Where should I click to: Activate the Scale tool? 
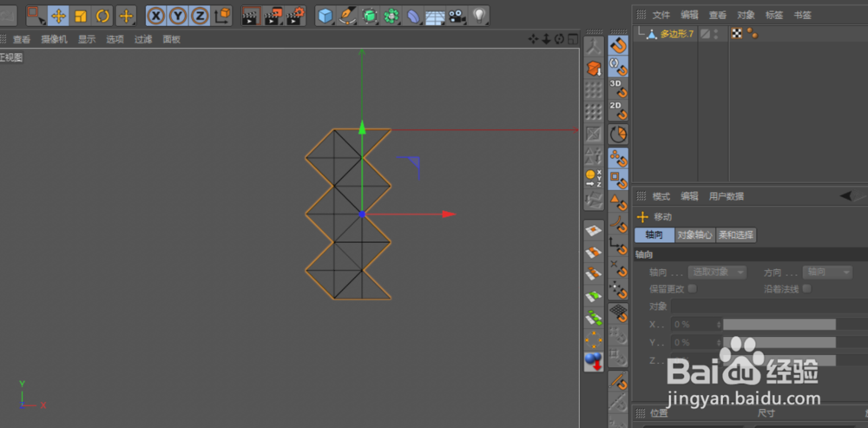(81, 16)
